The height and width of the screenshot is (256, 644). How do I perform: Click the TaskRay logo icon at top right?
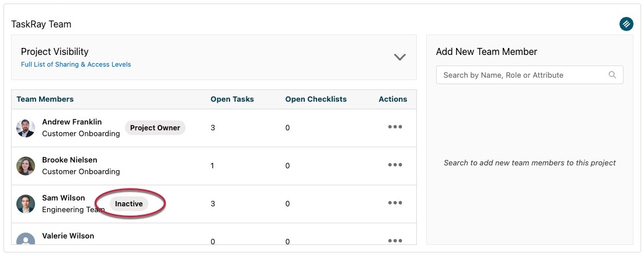626,24
